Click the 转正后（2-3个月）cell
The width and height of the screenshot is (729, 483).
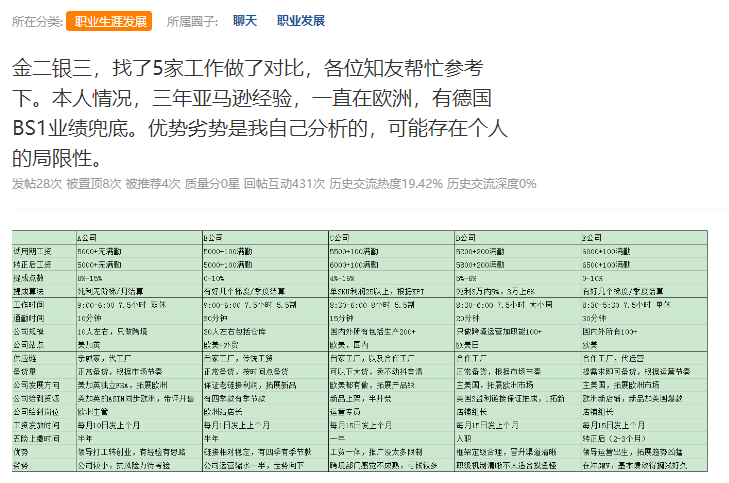pos(614,438)
